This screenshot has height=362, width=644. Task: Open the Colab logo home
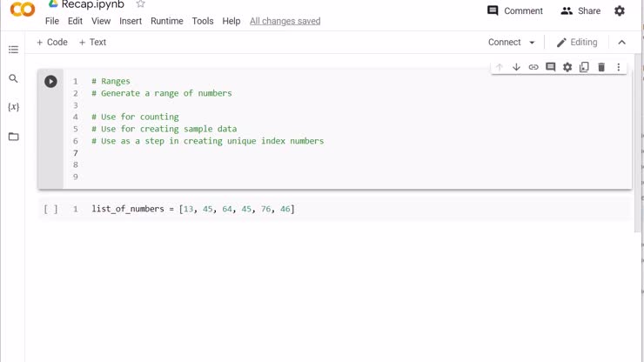click(22, 9)
